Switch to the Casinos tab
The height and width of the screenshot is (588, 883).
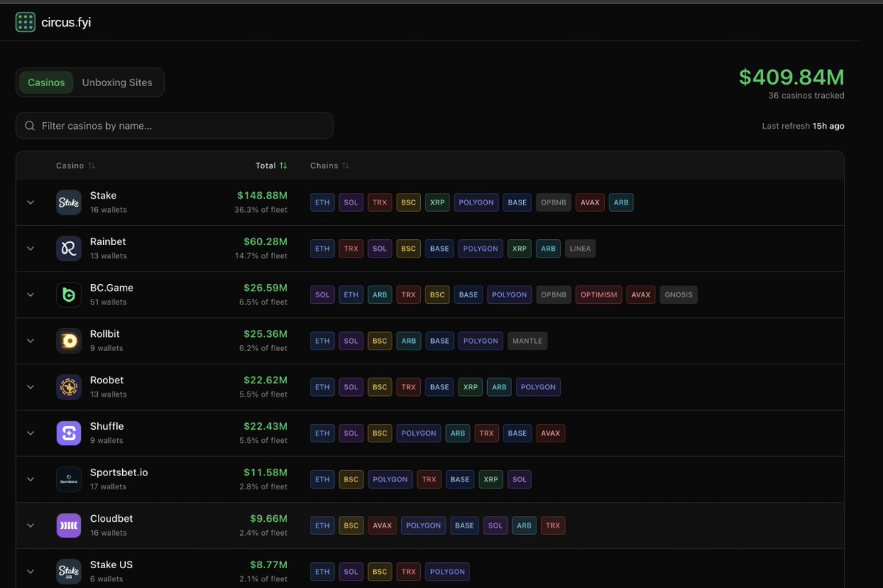pyautogui.click(x=46, y=82)
